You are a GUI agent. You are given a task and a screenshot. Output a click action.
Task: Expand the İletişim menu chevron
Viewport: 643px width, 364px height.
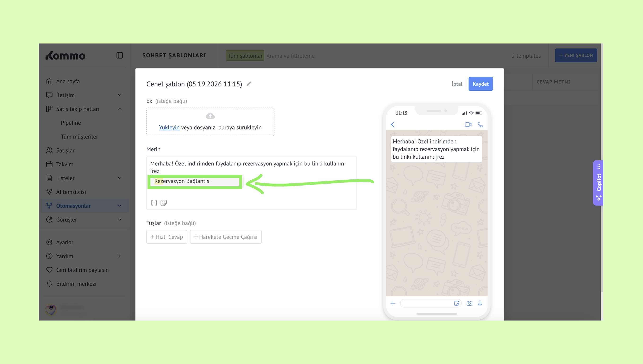[x=120, y=95]
